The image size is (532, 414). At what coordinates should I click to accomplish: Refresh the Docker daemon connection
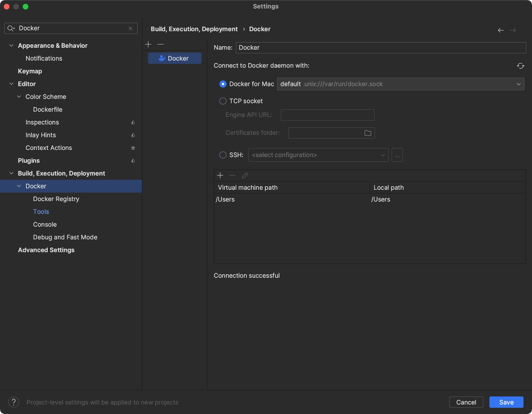(x=520, y=66)
